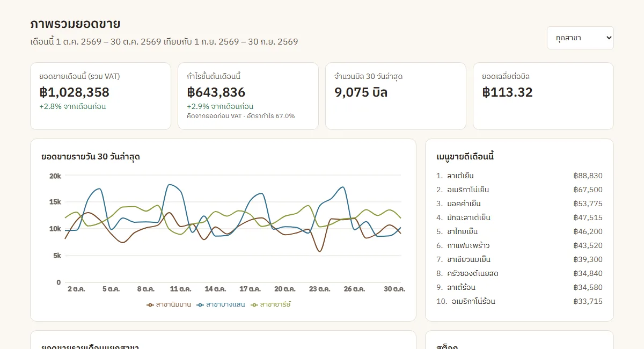Select ลาเต้ร้อน in top menu list

(461, 287)
